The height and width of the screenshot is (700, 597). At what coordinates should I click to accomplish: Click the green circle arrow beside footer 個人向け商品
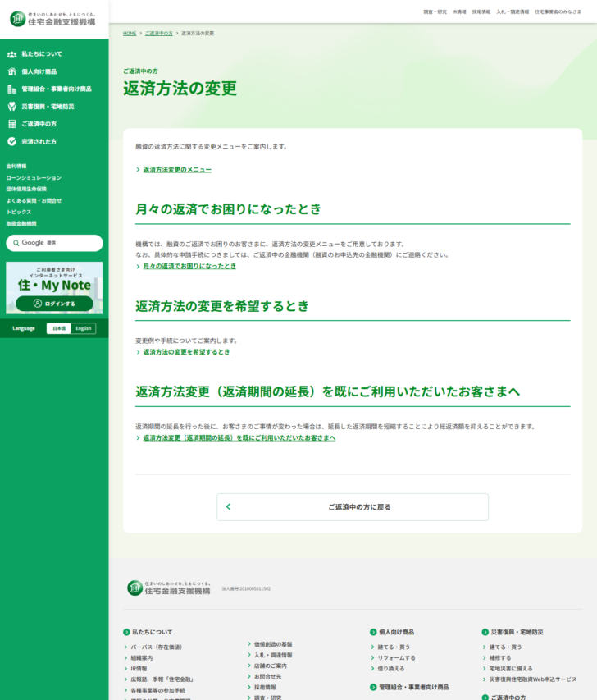coord(373,632)
